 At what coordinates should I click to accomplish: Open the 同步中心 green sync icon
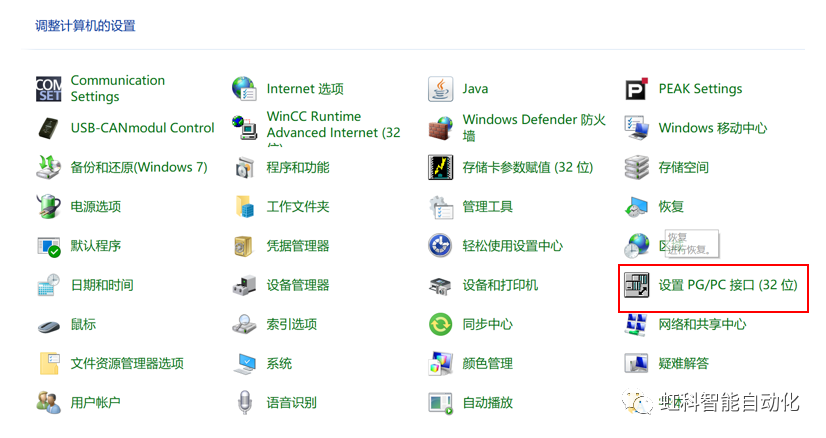coord(440,324)
